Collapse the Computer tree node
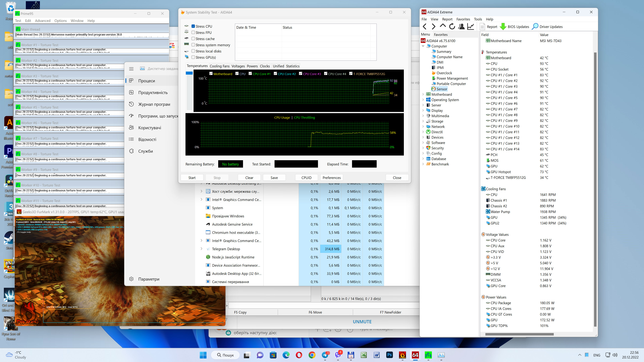 tap(423, 46)
